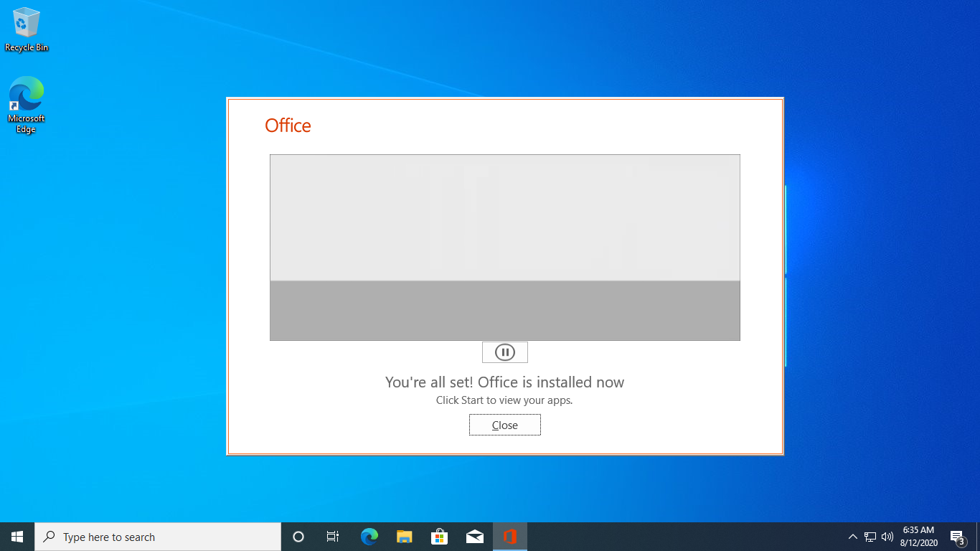Pause the Office slideshow animation
Viewport: 980px width, 551px height.
point(504,352)
